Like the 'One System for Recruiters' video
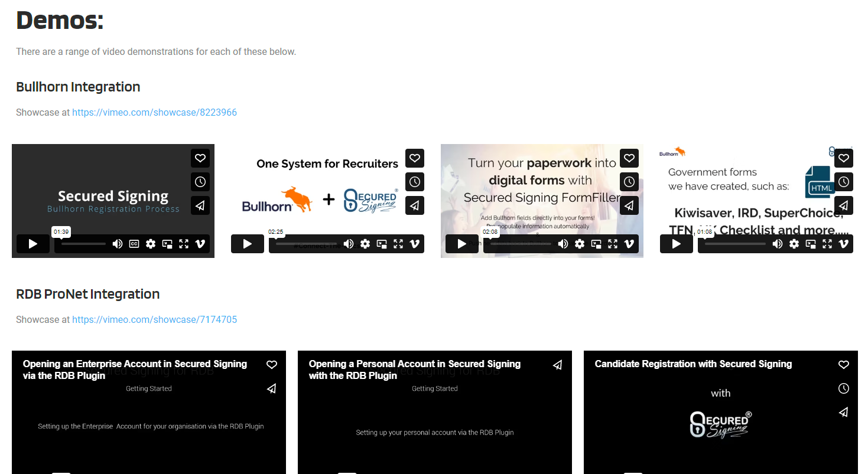 pyautogui.click(x=415, y=158)
